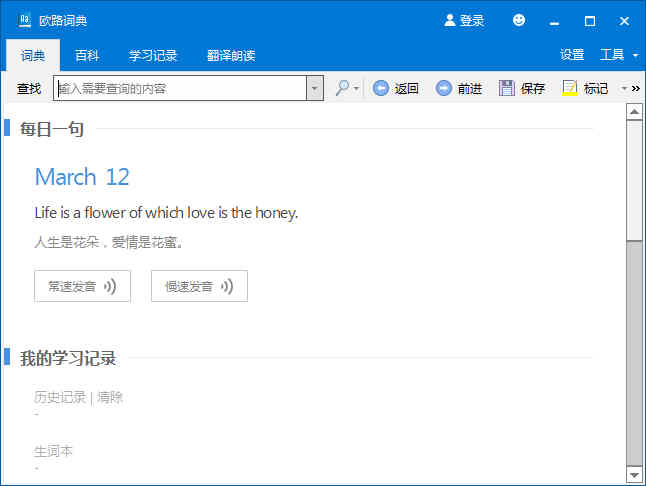Click sentence "Life is a flower of which love is the honey."
The width and height of the screenshot is (646, 486).
coord(166,213)
